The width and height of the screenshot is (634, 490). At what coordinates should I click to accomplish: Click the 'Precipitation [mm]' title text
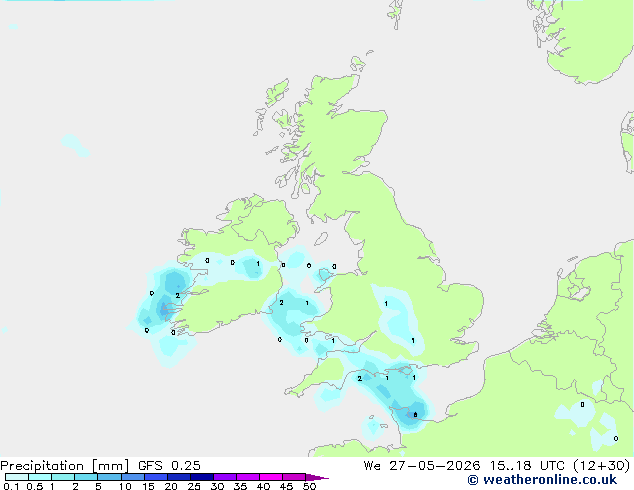tap(65, 466)
